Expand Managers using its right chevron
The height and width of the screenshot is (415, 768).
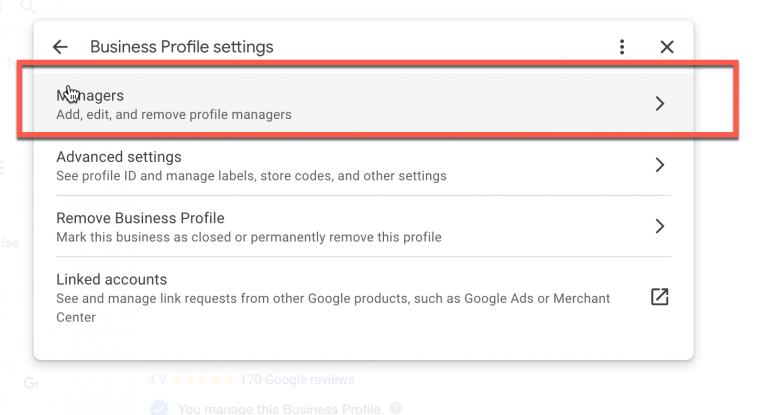[659, 103]
